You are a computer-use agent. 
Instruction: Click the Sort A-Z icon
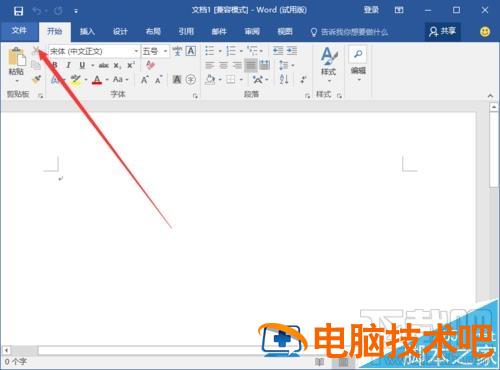pyautogui.click(x=284, y=80)
